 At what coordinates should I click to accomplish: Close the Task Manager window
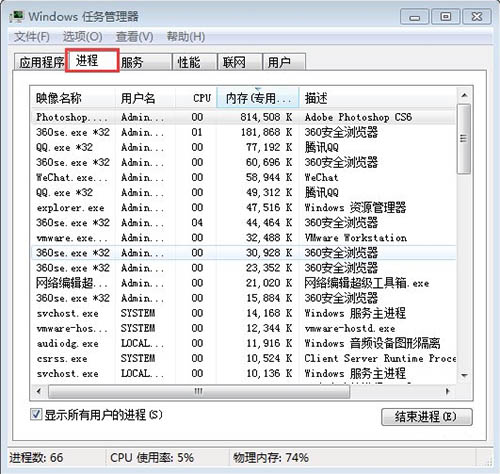coord(477,17)
